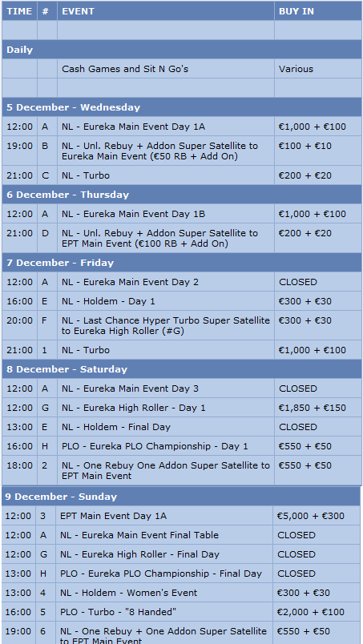
Task: Select Eureka PLO Championship - Day 1 row
Action: (182, 446)
